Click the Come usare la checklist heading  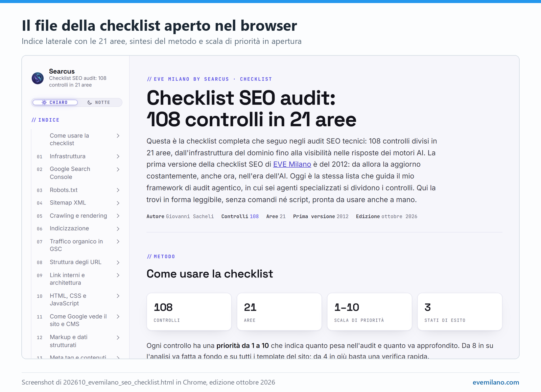[210, 274]
